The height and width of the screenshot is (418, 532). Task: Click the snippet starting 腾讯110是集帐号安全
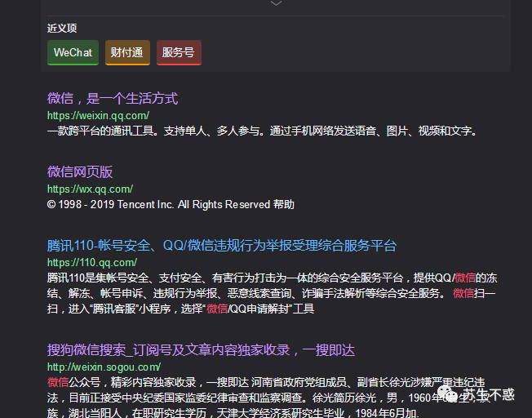(x=272, y=293)
